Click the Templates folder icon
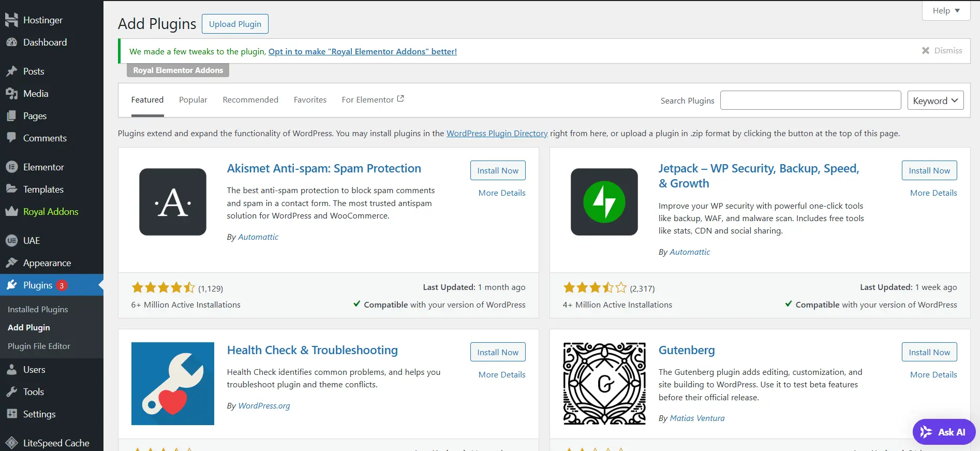The width and height of the screenshot is (980, 451). [11, 189]
